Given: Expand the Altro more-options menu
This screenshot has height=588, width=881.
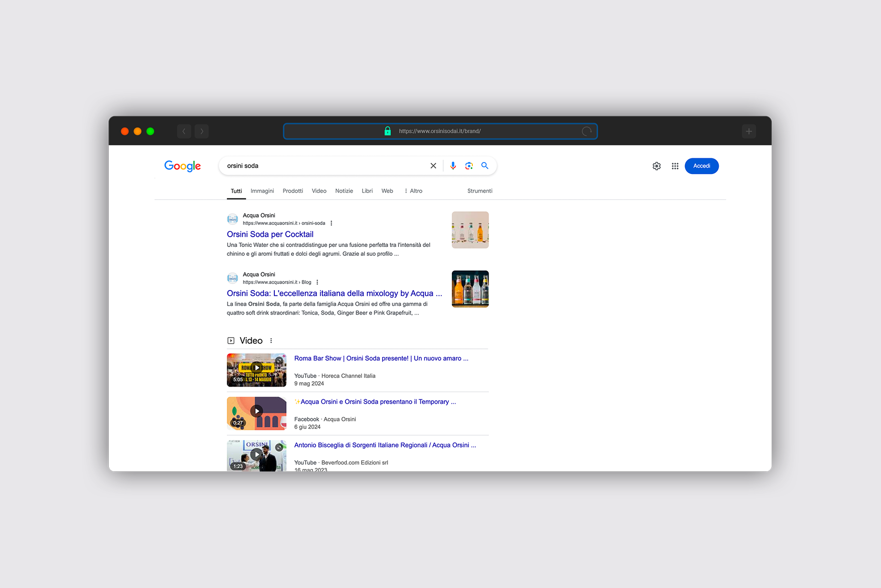Looking at the screenshot, I should 413,191.
